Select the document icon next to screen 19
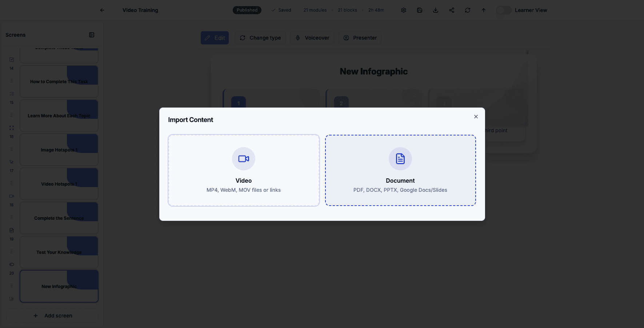 click(x=11, y=230)
